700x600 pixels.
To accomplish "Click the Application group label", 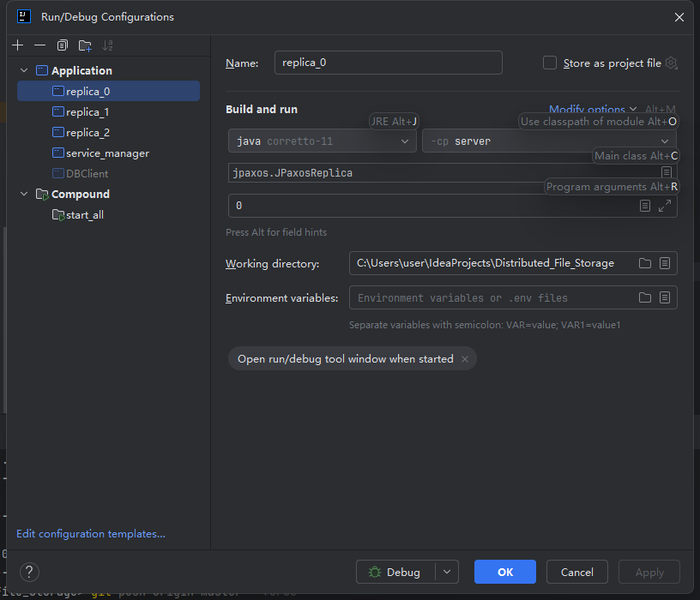I will (x=81, y=70).
